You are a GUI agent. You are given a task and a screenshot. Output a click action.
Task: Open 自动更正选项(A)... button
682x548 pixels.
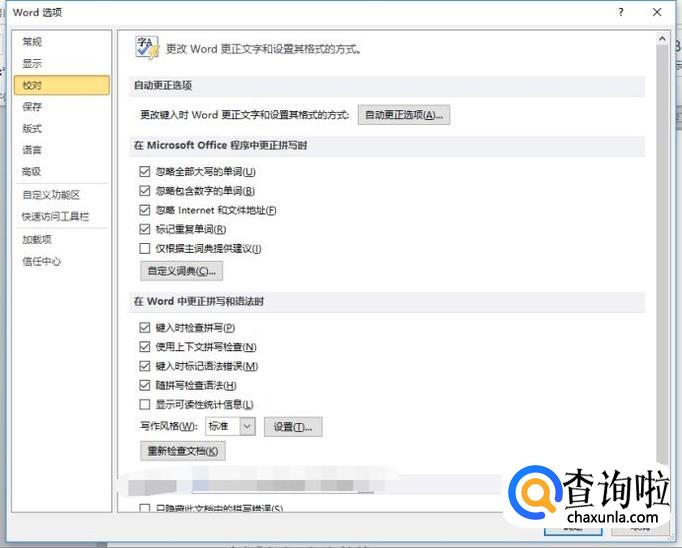[404, 115]
